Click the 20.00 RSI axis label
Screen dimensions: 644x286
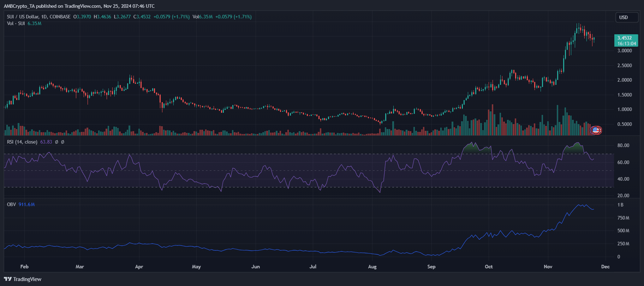[x=623, y=195]
